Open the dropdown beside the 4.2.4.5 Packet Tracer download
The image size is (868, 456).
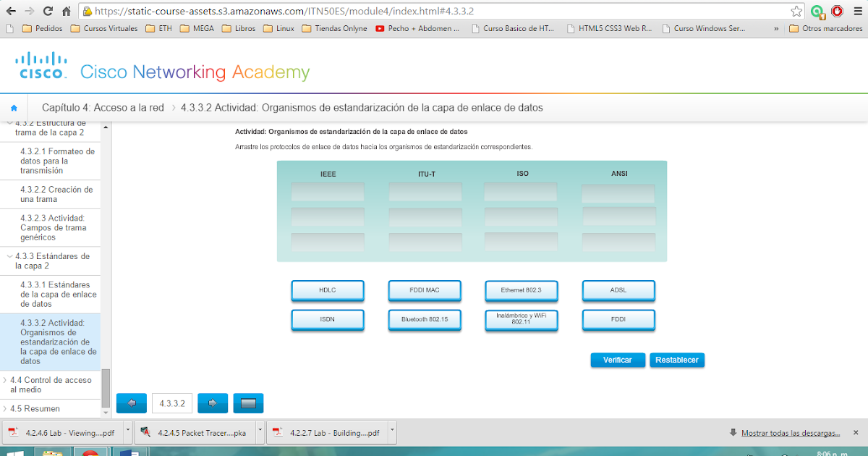pyautogui.click(x=261, y=432)
